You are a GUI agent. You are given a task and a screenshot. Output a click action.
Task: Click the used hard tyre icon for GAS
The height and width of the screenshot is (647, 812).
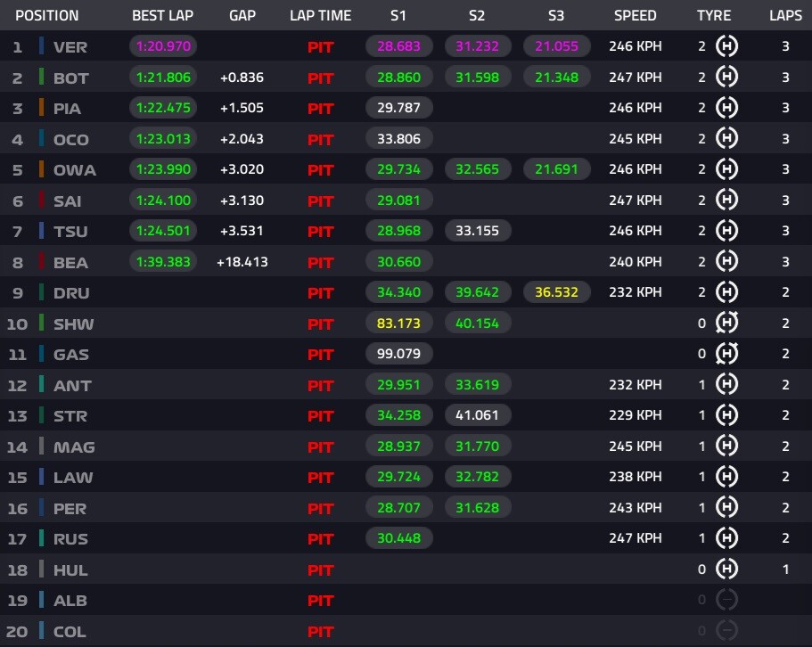(x=726, y=354)
